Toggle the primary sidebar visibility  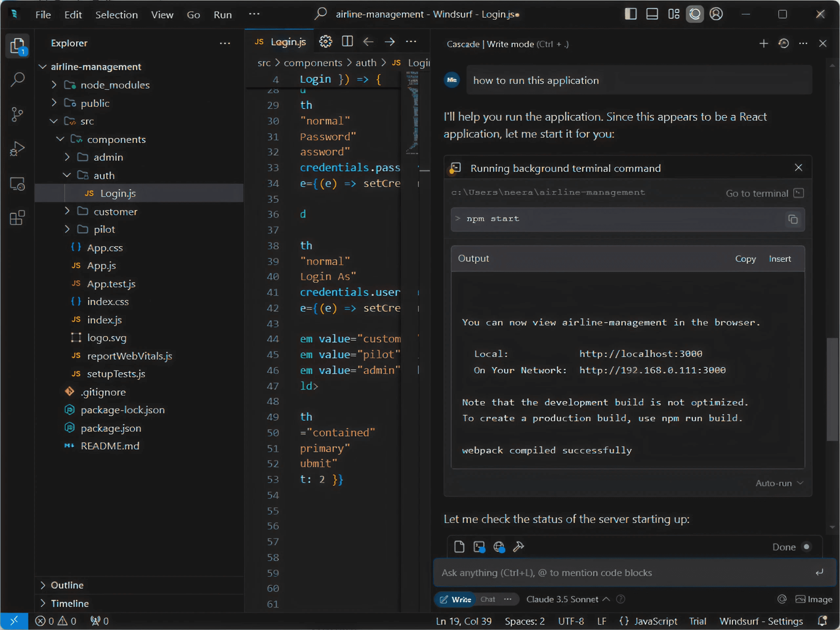pos(630,14)
